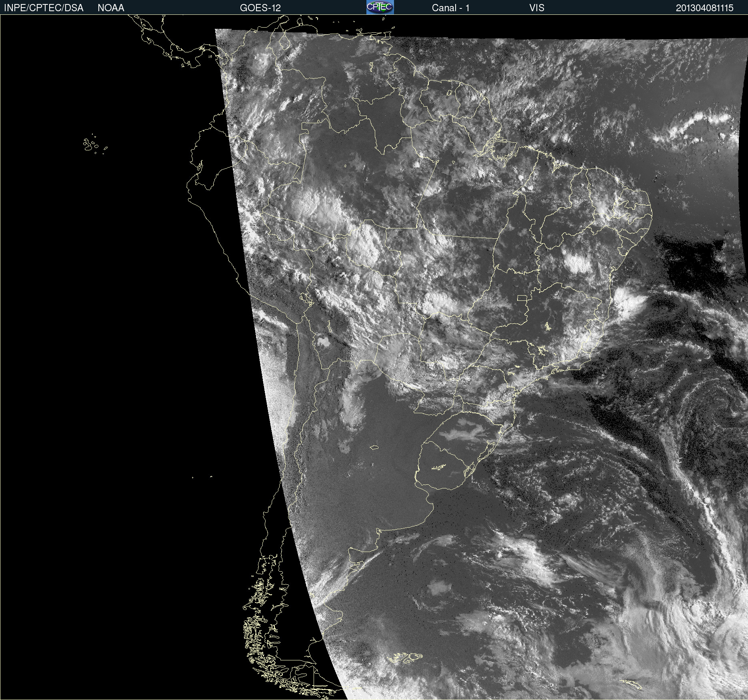Click the GOES-12 satellite label
748x700 pixels.
tap(260, 8)
